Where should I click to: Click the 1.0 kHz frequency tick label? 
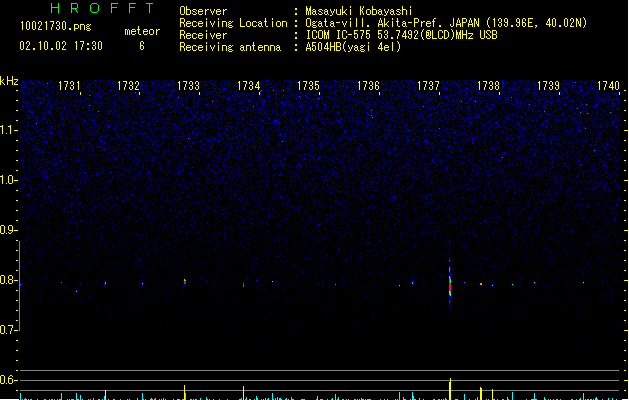(x=8, y=180)
